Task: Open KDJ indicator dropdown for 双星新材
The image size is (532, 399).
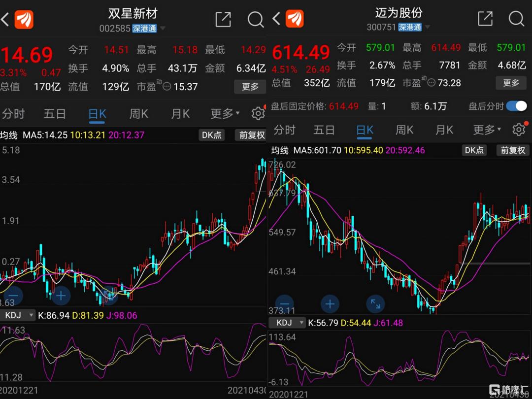Action: tap(17, 315)
